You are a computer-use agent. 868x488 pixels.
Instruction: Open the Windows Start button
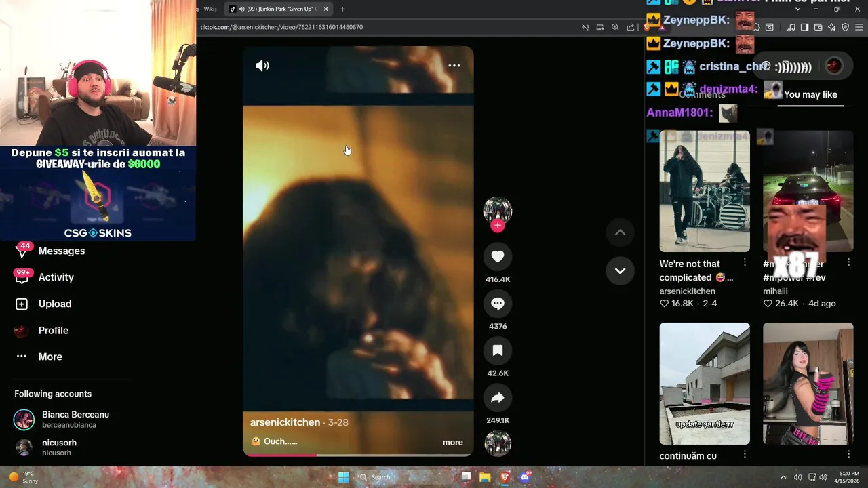[x=344, y=477]
